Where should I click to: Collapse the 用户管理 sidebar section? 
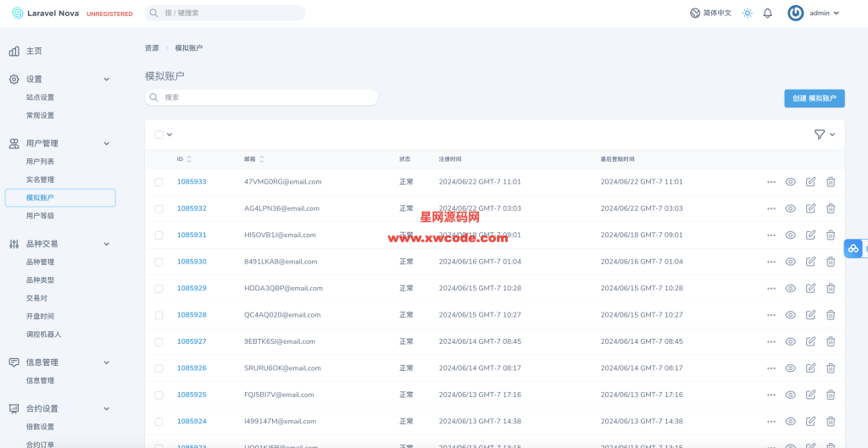point(106,144)
